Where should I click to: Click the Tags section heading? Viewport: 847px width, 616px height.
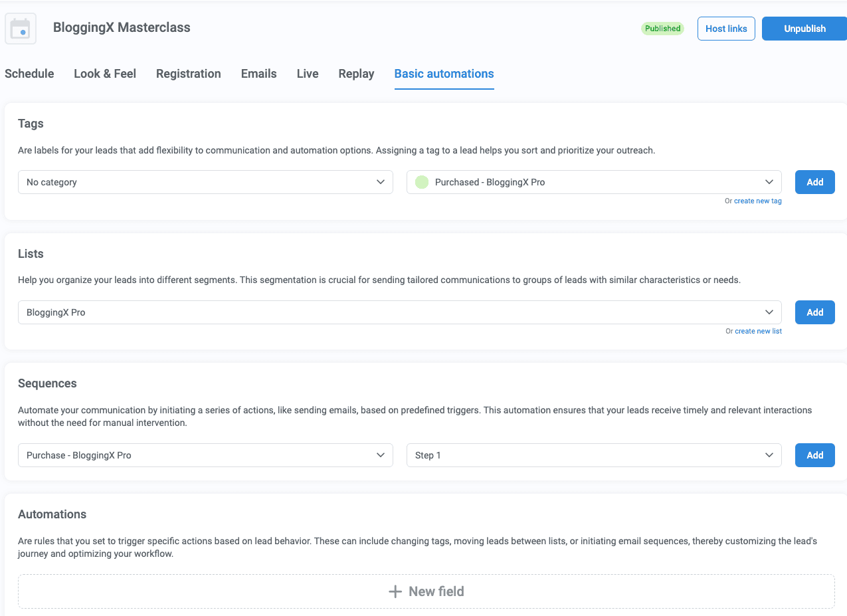(x=31, y=124)
